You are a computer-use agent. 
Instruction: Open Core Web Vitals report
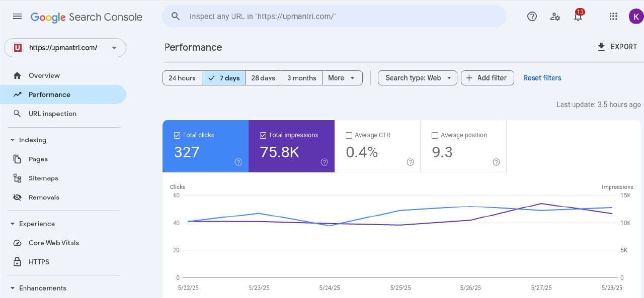[x=63, y=243]
